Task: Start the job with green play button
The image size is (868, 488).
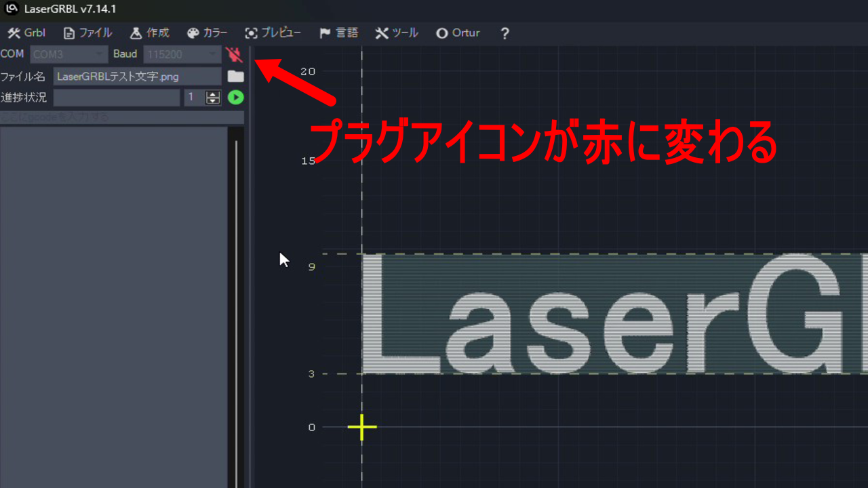Action: [235, 98]
